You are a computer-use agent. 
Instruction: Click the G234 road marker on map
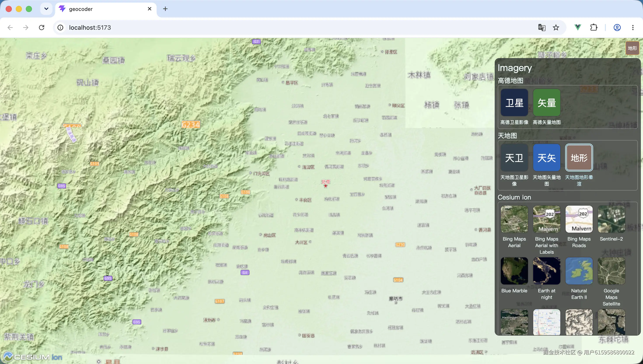191,125
